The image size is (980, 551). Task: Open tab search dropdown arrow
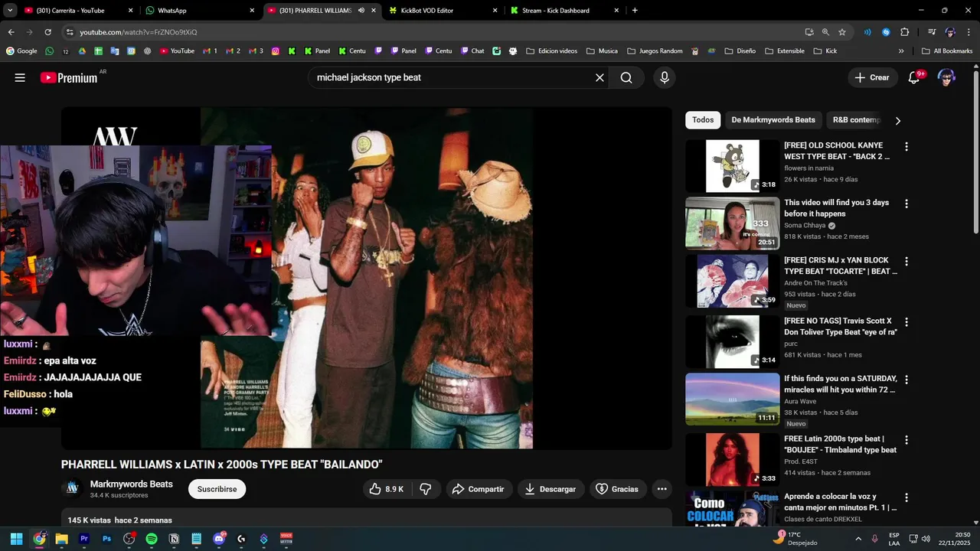tap(10, 11)
